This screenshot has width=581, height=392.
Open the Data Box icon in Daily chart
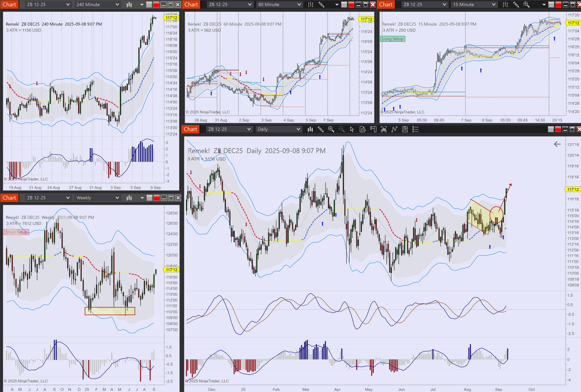(362, 129)
